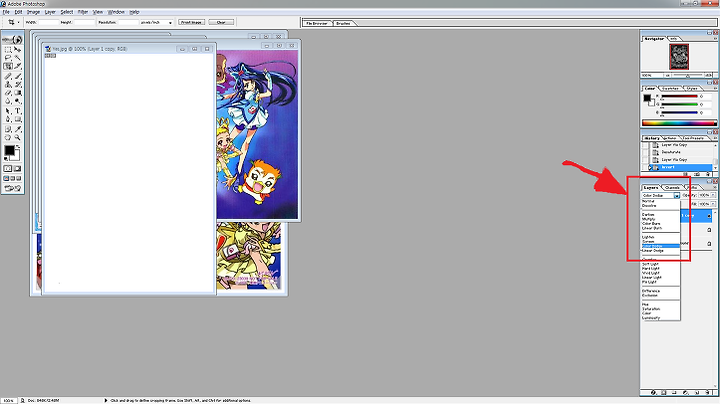Select the Gradient tool
Viewport: 720px width, 404px height.
coord(17,93)
